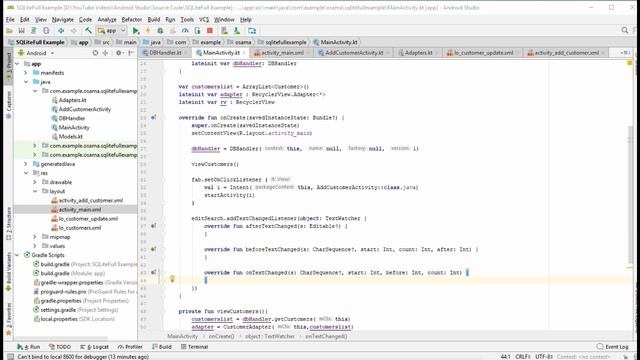Hide the Project panel with the hide icon

(x=131, y=53)
